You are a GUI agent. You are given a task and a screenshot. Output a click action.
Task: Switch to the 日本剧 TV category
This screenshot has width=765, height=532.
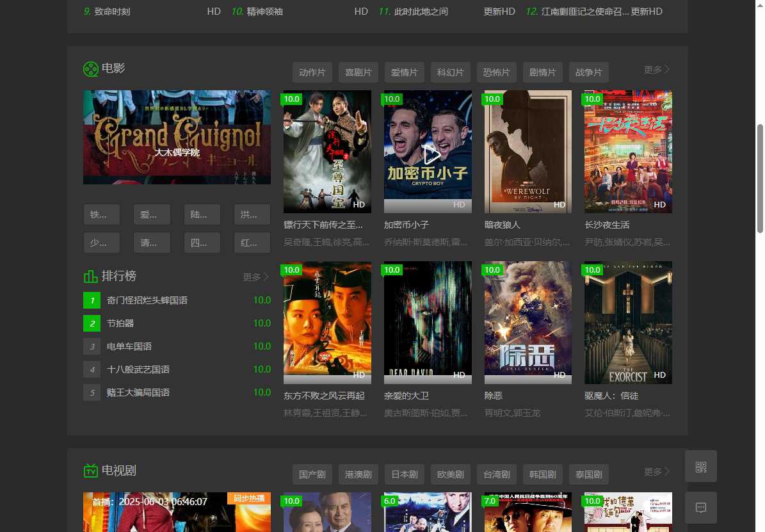(x=405, y=474)
